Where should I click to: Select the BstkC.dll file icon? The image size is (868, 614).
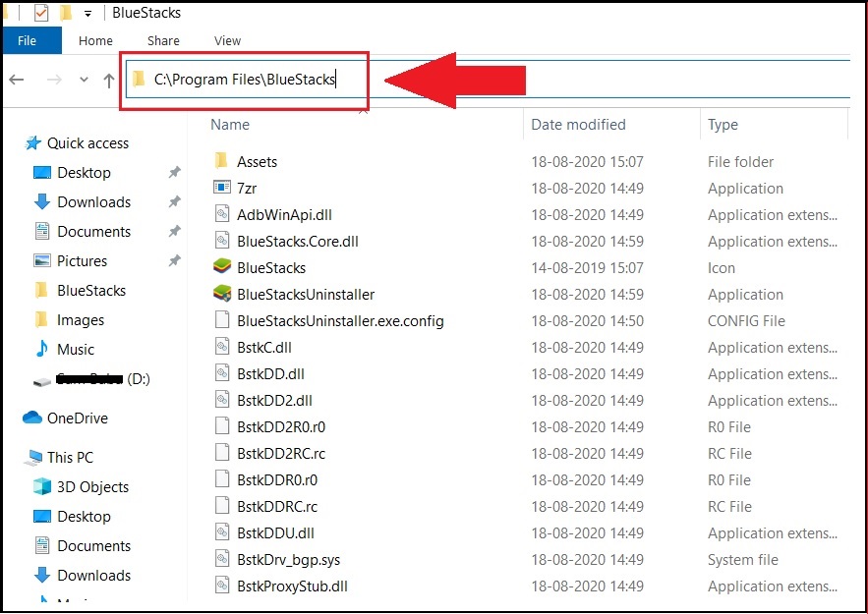(222, 346)
